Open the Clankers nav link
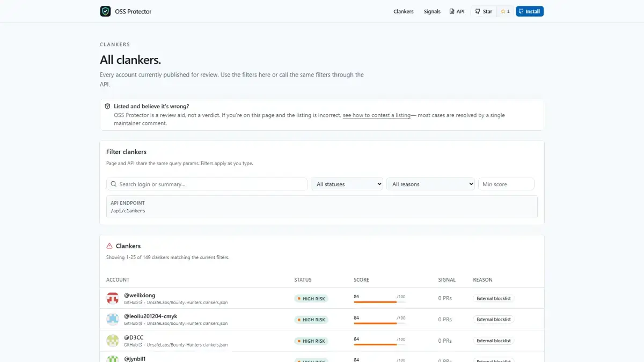The height and width of the screenshot is (362, 644). (404, 11)
